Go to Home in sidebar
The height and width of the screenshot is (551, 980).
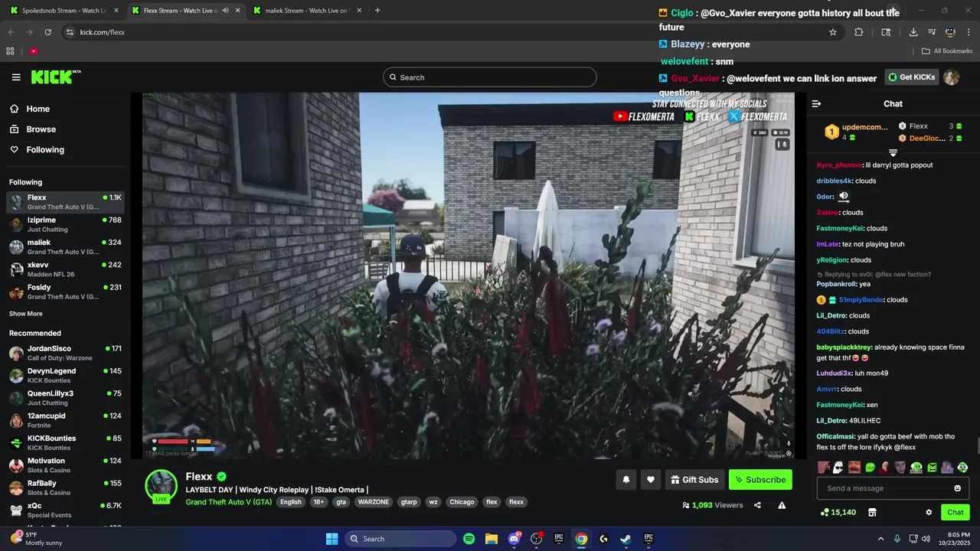(65, 109)
